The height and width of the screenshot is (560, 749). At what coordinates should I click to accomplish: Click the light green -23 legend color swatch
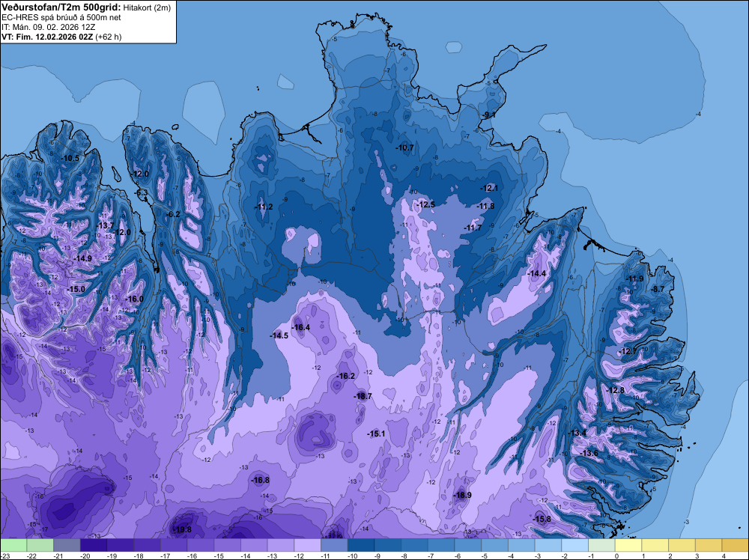(13, 545)
